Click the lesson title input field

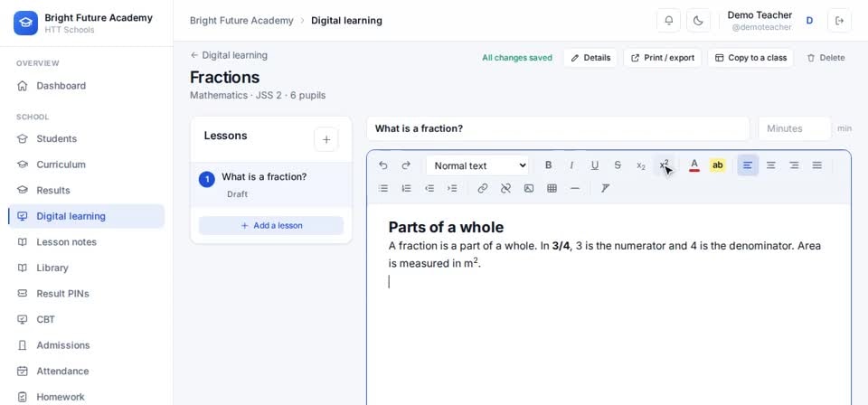(558, 128)
